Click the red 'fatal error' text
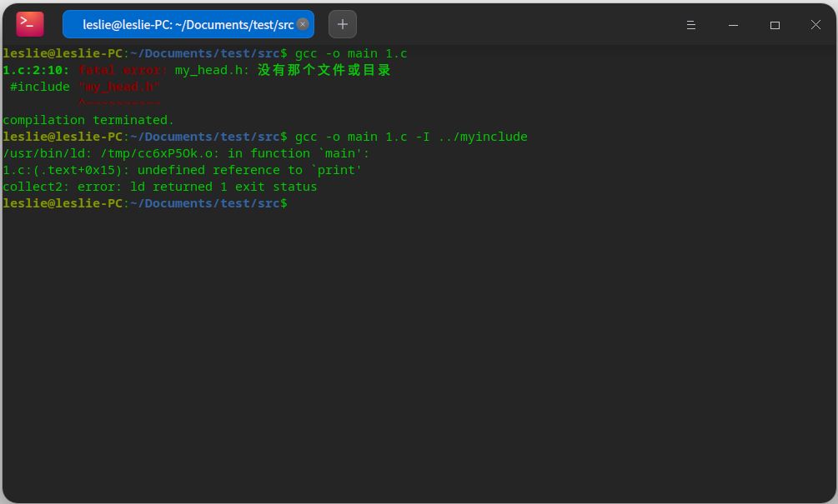Image resolution: width=838 pixels, height=504 pixels. pyautogui.click(x=123, y=70)
